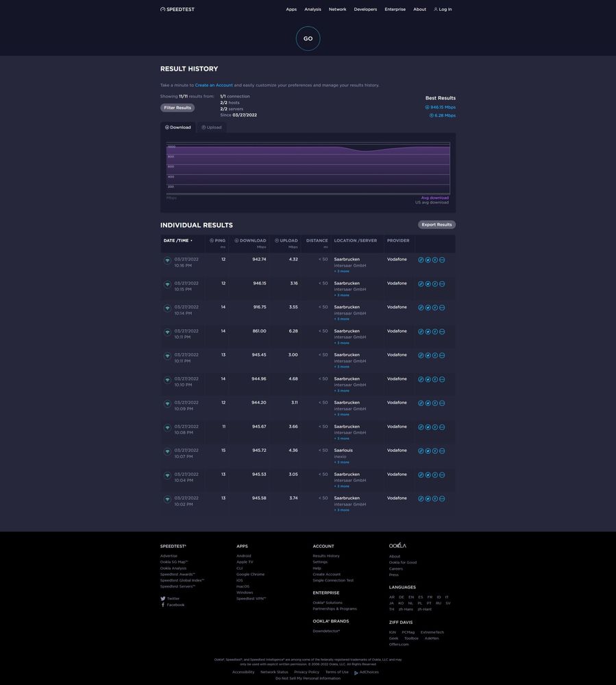Wi-Fi connection icon of 10:02 PM result
Viewport: 616px width, 685px height.
pyautogui.click(x=167, y=499)
